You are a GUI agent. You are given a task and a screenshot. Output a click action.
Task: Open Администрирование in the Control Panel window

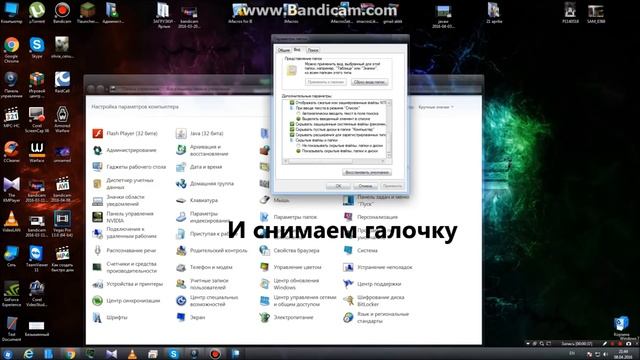tap(125, 150)
